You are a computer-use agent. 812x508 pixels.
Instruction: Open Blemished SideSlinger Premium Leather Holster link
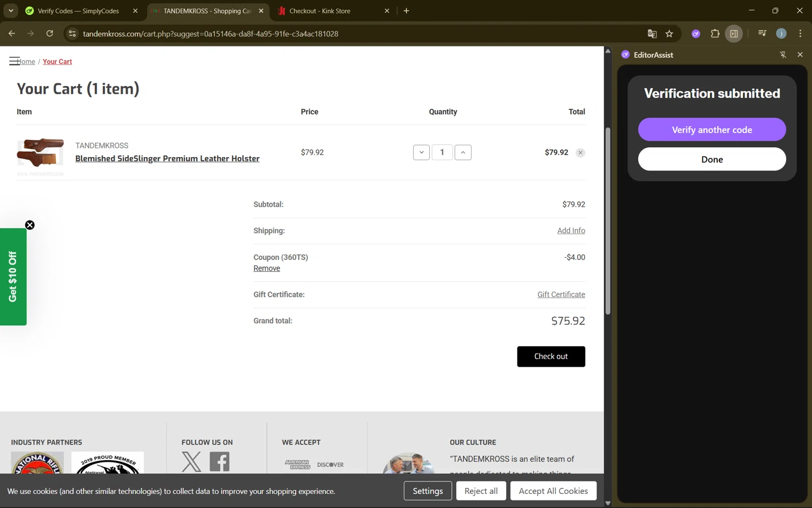[x=167, y=159]
